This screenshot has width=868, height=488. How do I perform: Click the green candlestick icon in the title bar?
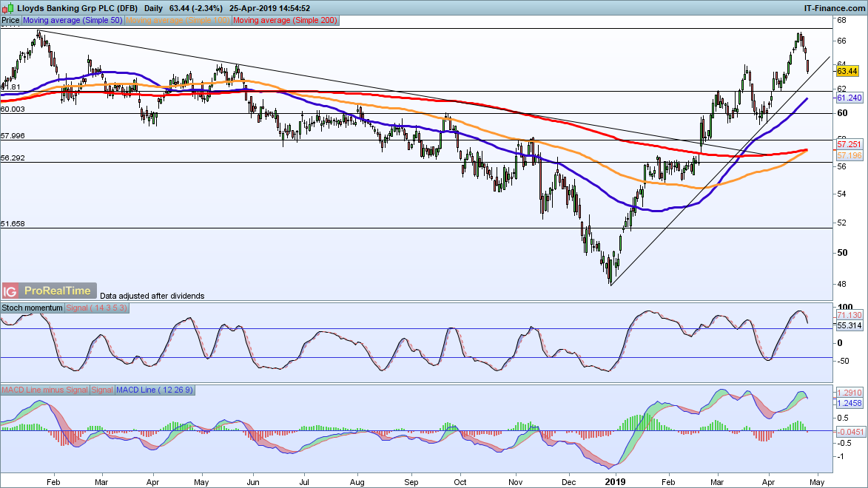(x=10, y=7)
